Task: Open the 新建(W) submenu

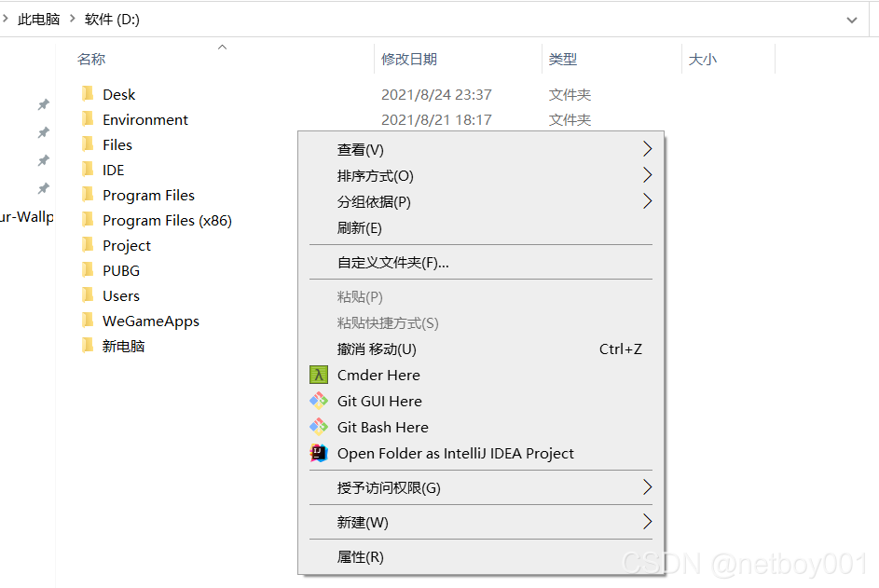Action: point(481,523)
